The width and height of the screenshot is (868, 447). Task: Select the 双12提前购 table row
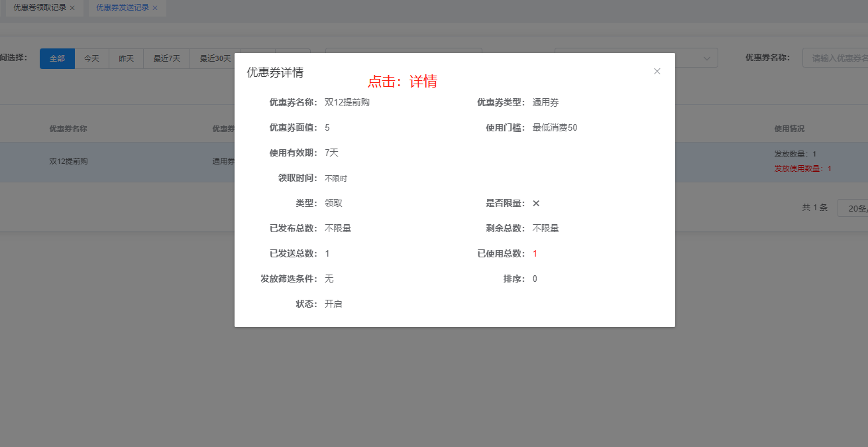(68, 161)
